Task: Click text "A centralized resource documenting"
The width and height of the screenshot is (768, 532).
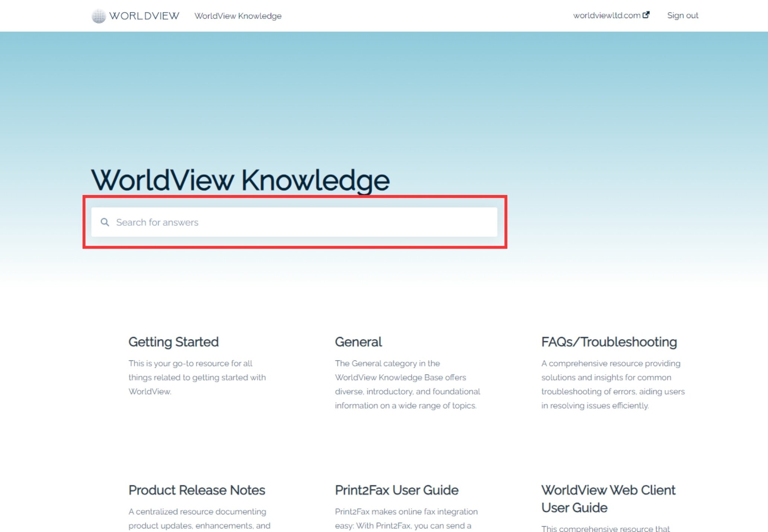Action: coord(197,512)
